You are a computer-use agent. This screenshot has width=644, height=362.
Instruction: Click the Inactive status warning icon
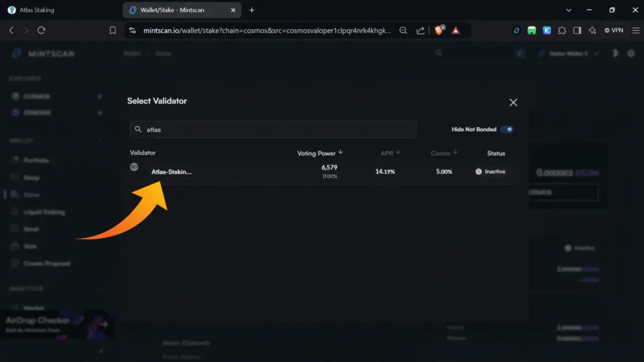[x=478, y=171]
